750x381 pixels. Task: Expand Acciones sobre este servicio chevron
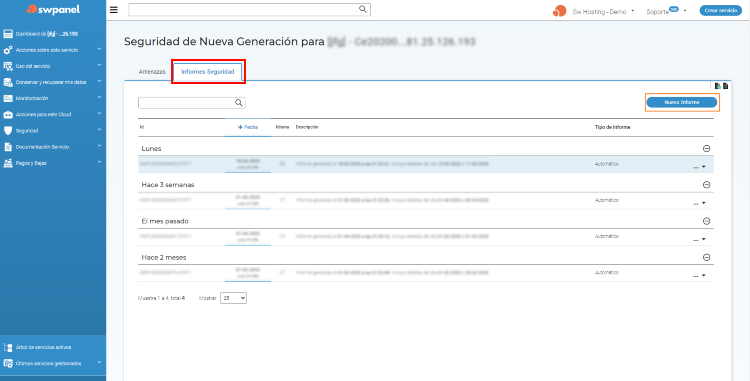[99, 49]
